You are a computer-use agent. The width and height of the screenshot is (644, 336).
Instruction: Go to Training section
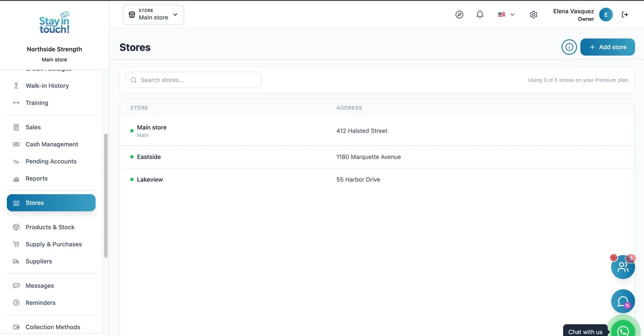(51, 103)
